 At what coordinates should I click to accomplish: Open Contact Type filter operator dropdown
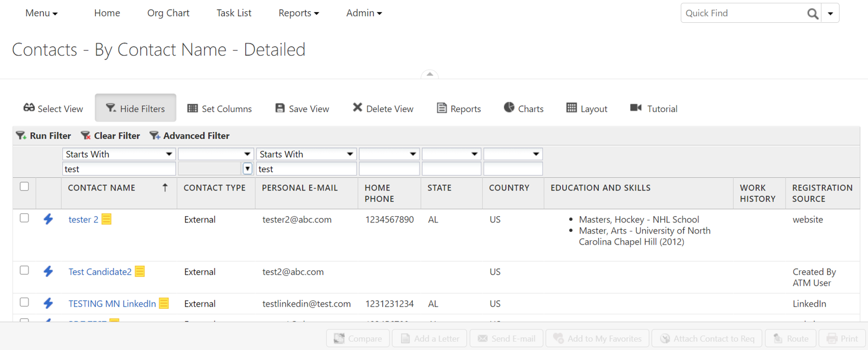(216, 154)
